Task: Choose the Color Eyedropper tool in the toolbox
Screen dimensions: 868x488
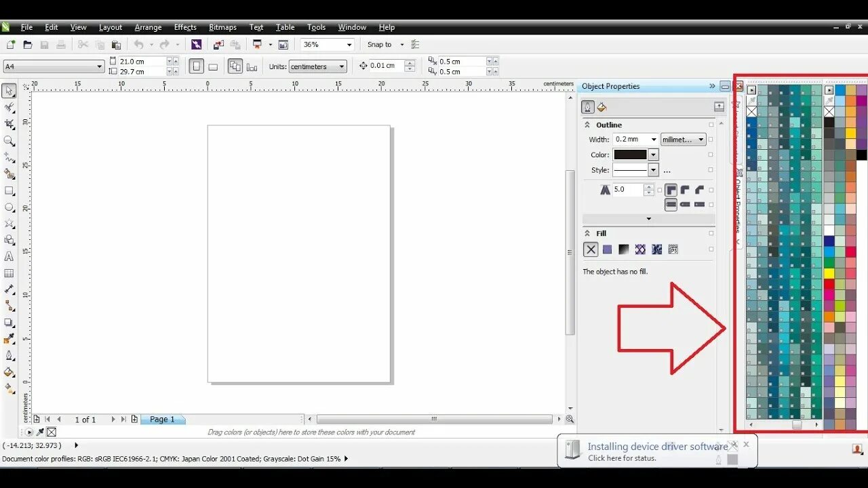Action: (x=9, y=339)
